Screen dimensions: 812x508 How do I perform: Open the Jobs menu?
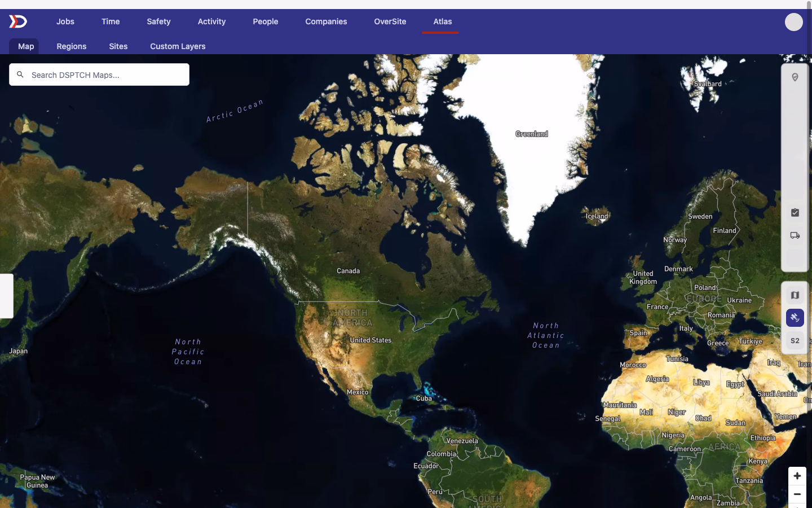click(x=65, y=21)
